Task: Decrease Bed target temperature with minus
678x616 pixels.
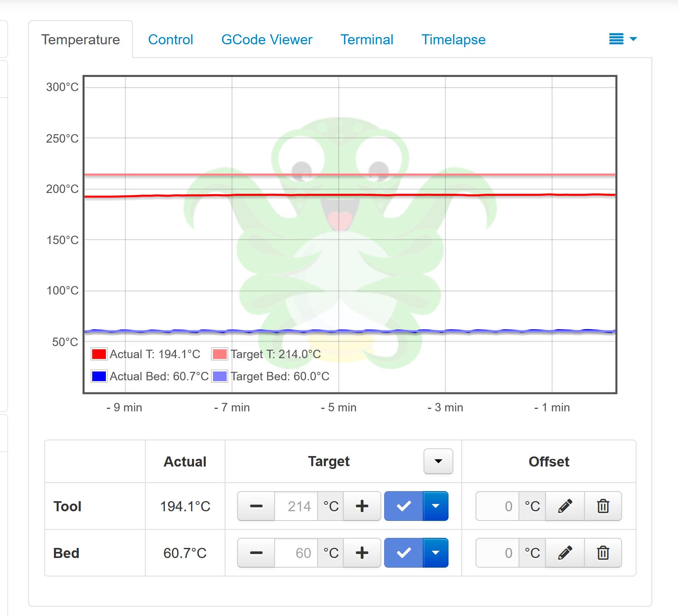Action: click(256, 553)
